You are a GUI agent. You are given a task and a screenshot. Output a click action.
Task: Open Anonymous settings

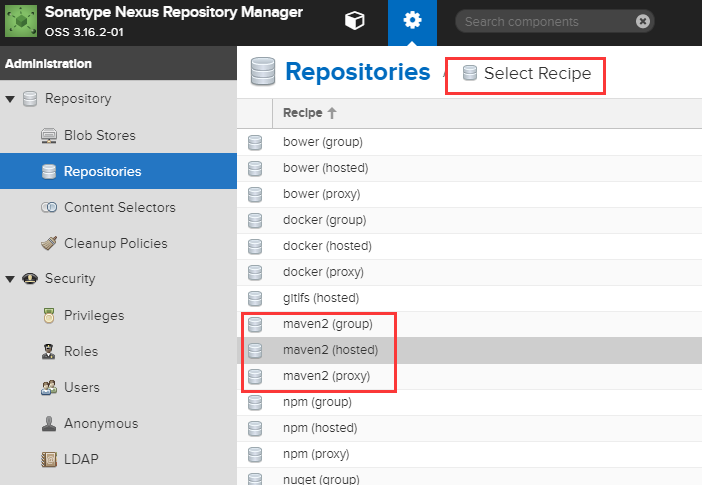[101, 423]
